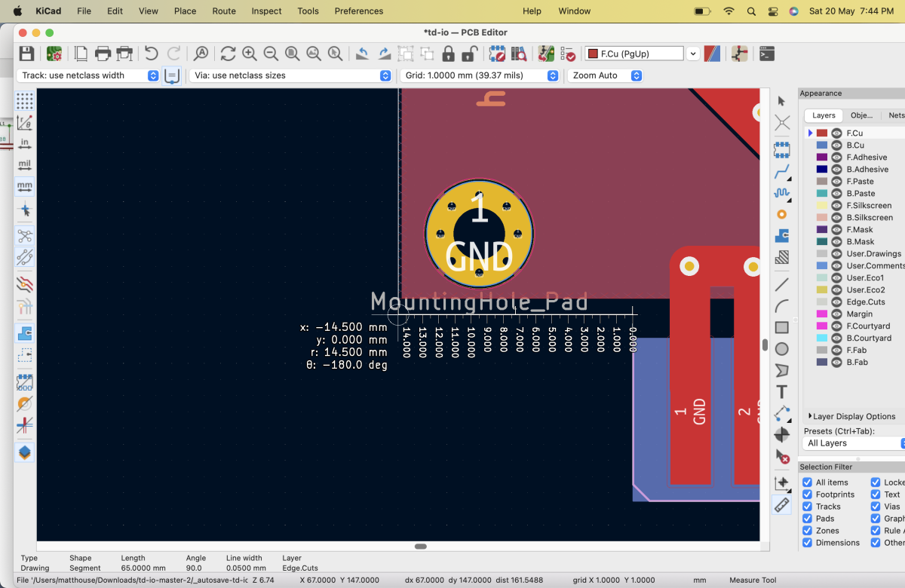Viewport: 905px width, 588px height.
Task: Refresh the view with the redraw icon
Action: [x=228, y=54]
